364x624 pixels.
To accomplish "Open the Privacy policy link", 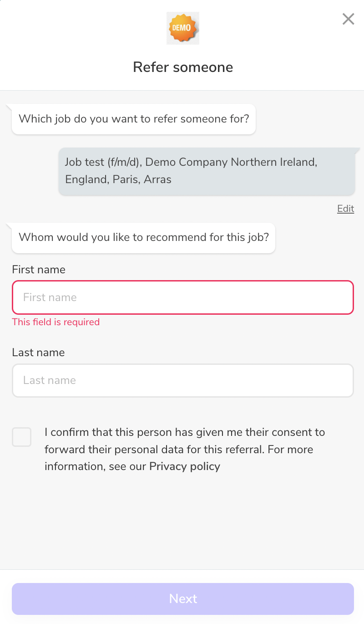I will (x=184, y=466).
